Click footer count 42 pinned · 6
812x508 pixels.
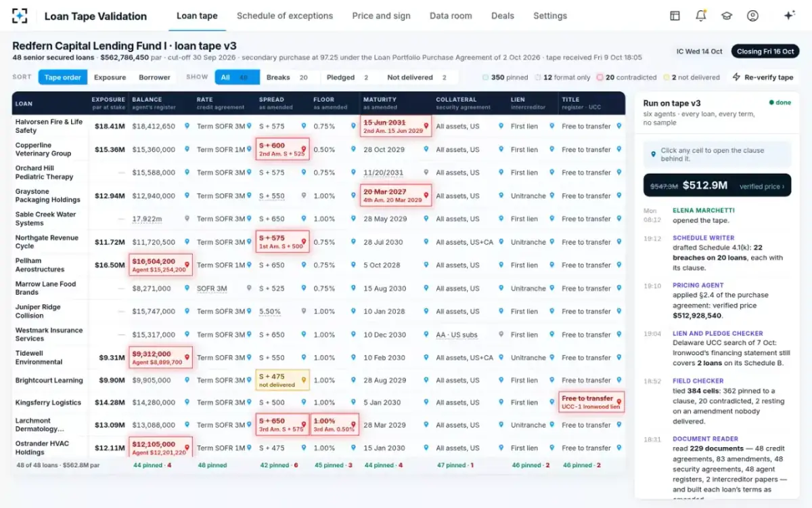tap(279, 465)
